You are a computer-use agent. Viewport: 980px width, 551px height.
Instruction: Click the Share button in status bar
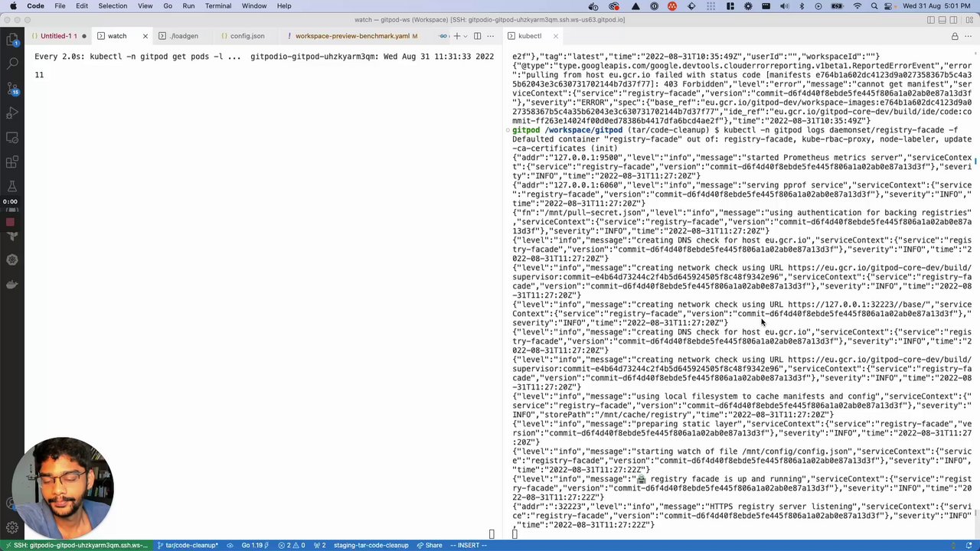tap(430, 546)
